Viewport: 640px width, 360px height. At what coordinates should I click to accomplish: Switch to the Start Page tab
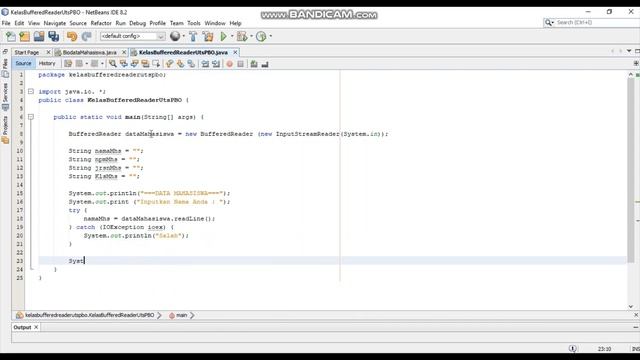click(x=27, y=52)
